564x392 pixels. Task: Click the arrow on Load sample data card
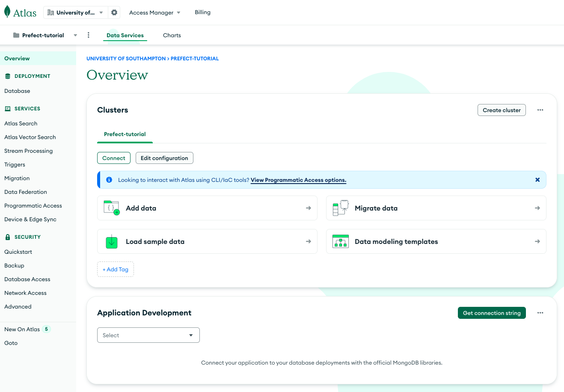[309, 241]
